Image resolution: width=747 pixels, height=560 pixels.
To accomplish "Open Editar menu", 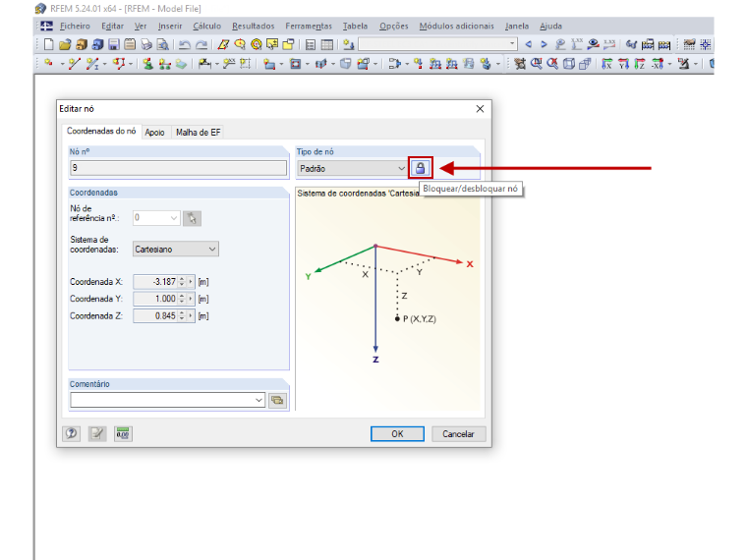I will (112, 27).
